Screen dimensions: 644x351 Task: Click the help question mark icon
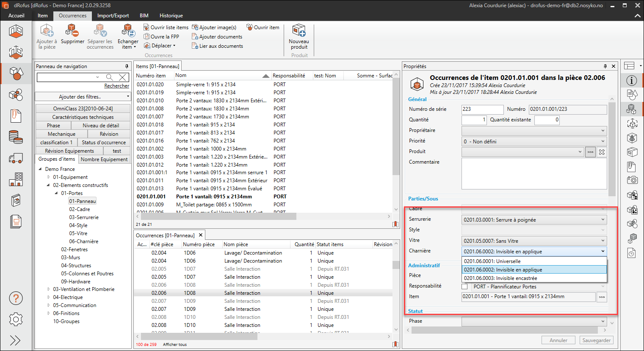[x=16, y=299]
